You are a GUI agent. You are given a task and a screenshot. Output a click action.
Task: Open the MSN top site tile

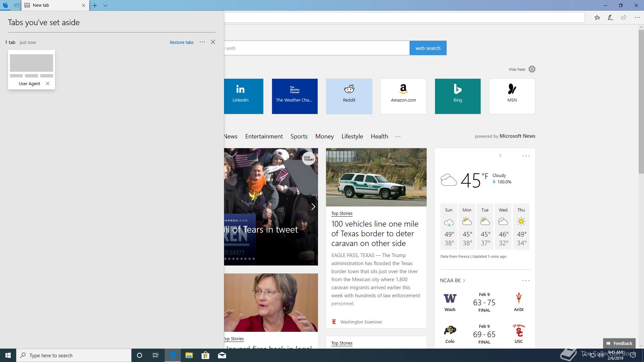pos(512,96)
